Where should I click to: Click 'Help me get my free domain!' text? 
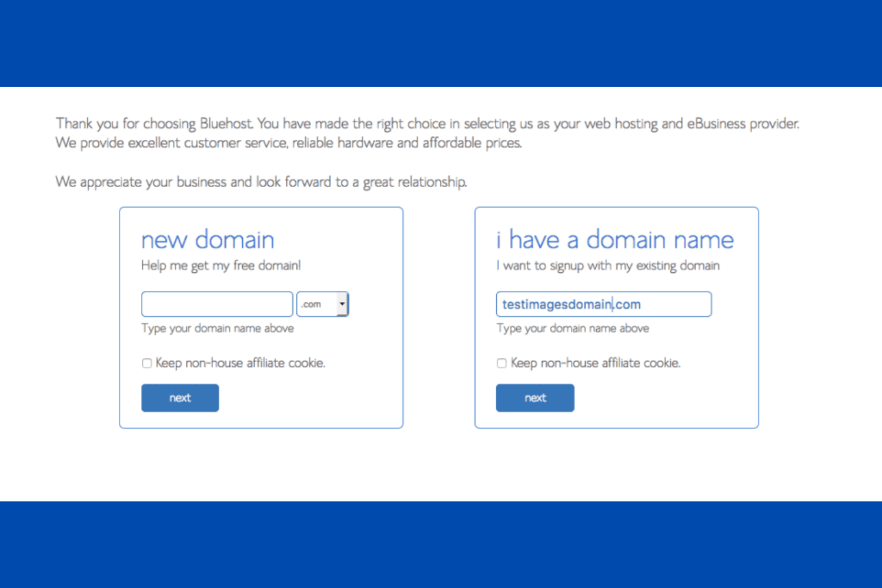click(220, 265)
